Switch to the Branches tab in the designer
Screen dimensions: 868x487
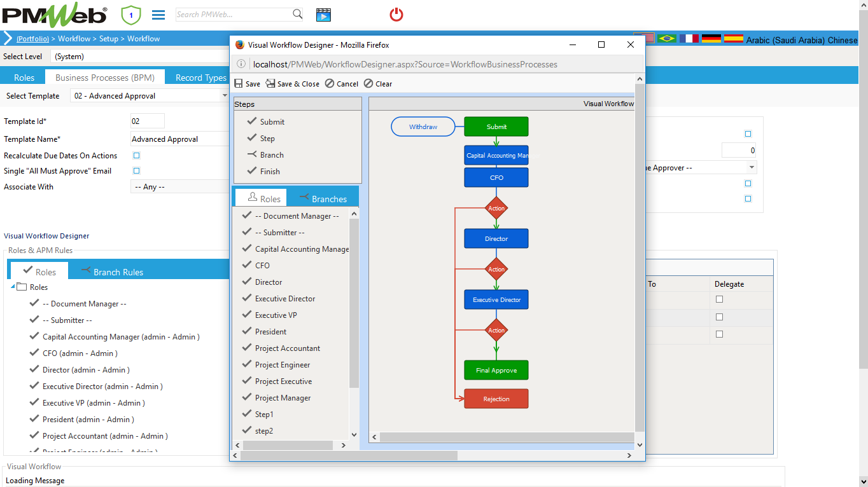tap(325, 198)
